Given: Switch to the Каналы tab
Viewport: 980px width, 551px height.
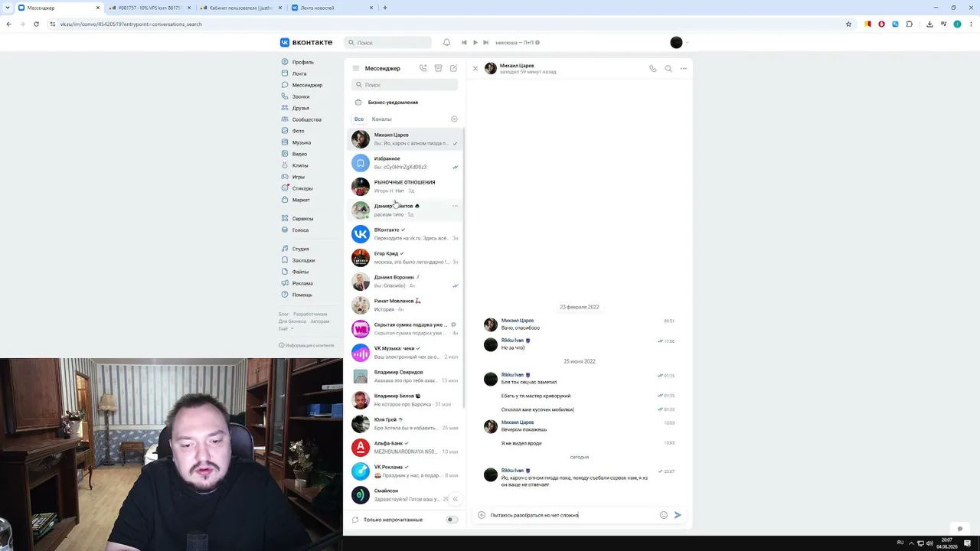Looking at the screenshot, I should point(381,119).
